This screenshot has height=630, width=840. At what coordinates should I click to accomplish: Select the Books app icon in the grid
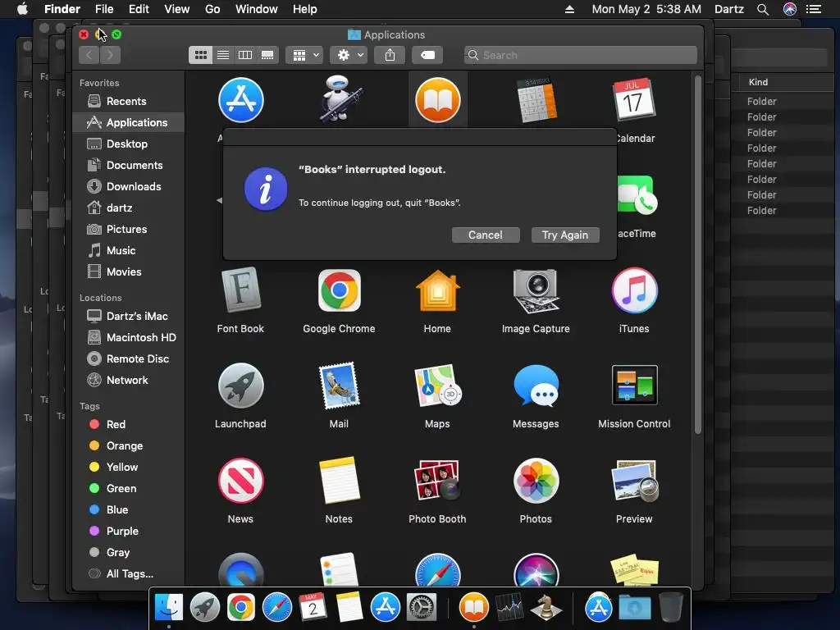pyautogui.click(x=438, y=100)
